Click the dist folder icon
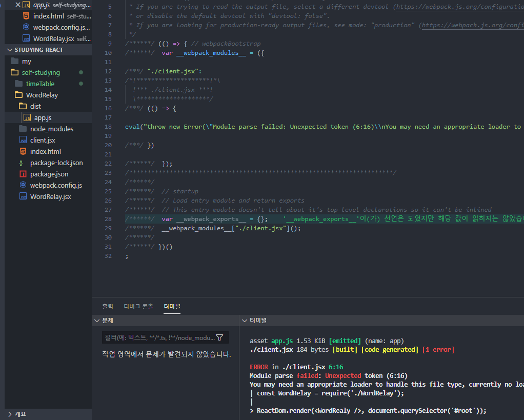 tap(23, 106)
